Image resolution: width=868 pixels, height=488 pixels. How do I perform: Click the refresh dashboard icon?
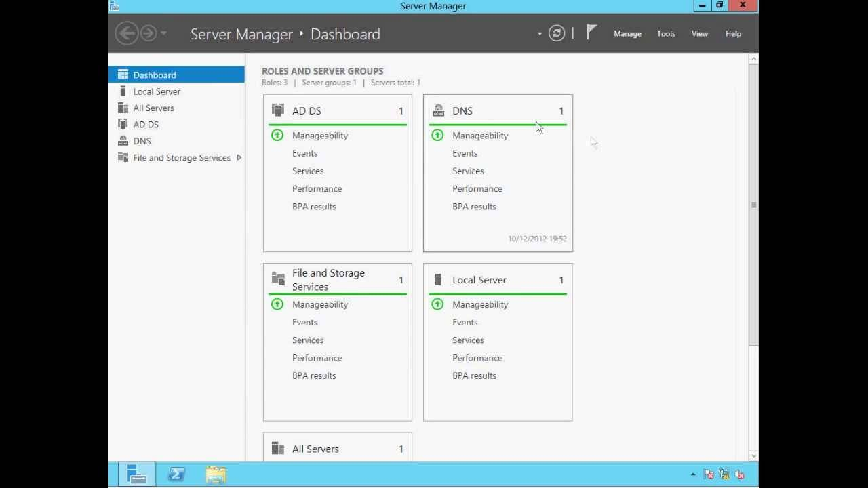[x=556, y=33]
